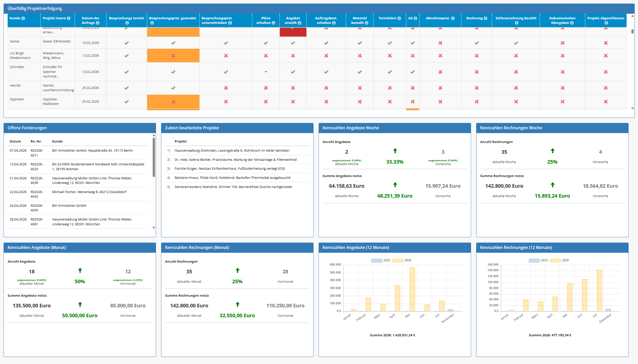Open the Terminiert column filter dropdown
Image resolution: width=638 pixels, height=364 pixels.
[399, 18]
